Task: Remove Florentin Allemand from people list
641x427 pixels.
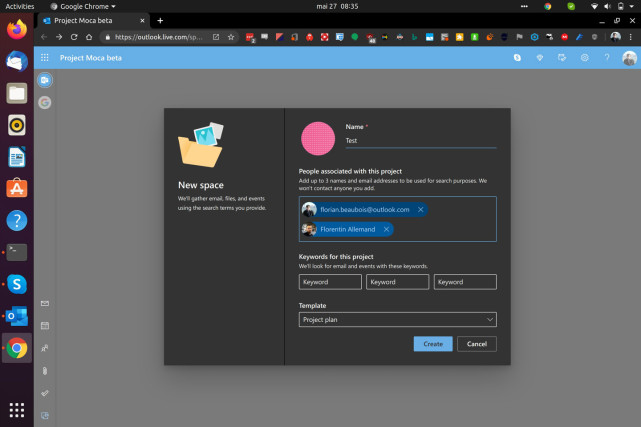Action: [x=386, y=229]
